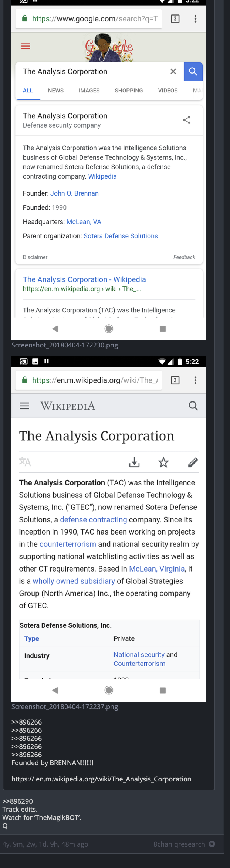Click the '8chan qresearch' source label

(x=179, y=844)
